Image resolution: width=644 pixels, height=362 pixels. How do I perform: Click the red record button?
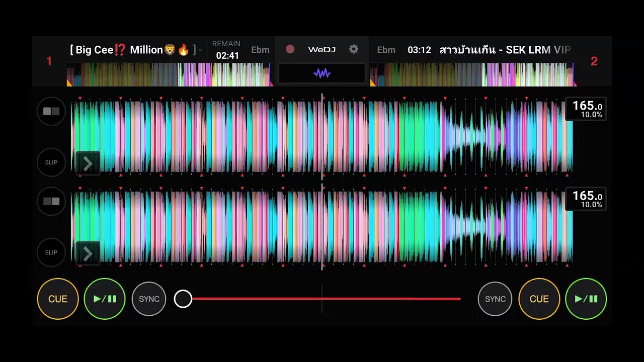point(290,49)
